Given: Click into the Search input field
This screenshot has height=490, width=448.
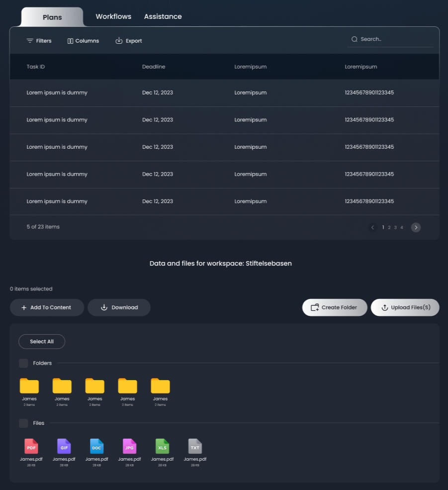Looking at the screenshot, I should (395, 39).
